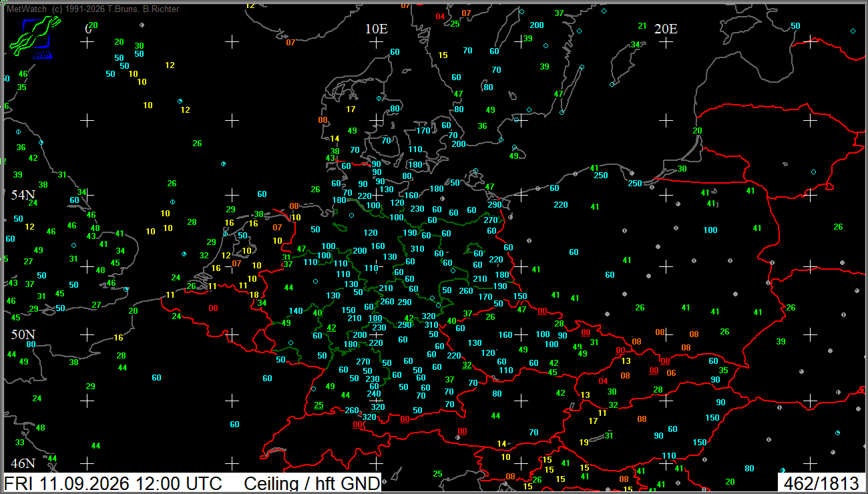
Task: Pick the cyan 140 ceiling station value
Action: click(x=296, y=311)
